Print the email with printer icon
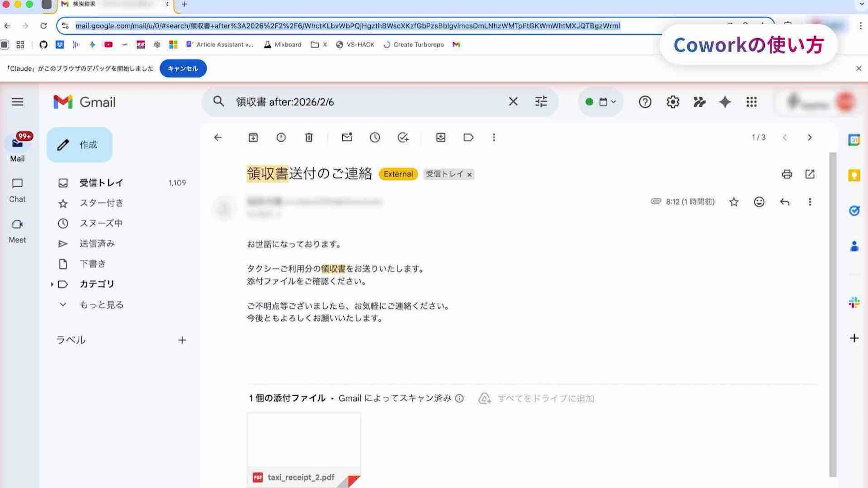The width and height of the screenshot is (868, 488). (787, 174)
